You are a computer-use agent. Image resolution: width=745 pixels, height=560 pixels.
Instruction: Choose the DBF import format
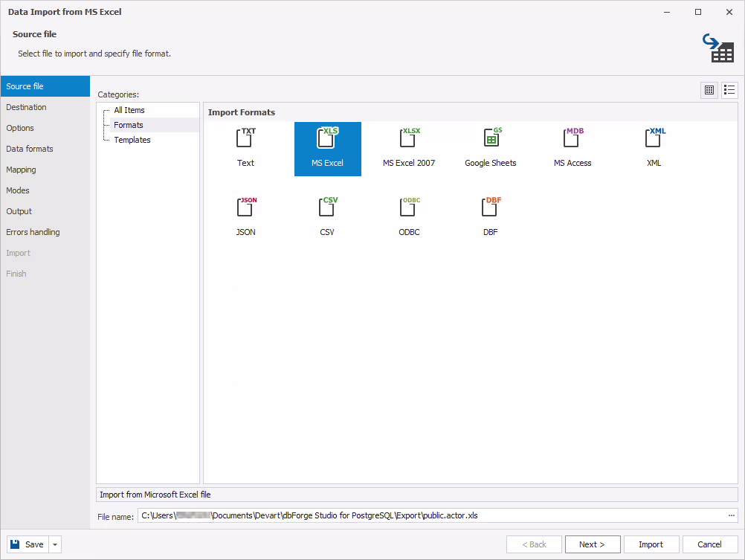coord(491,218)
